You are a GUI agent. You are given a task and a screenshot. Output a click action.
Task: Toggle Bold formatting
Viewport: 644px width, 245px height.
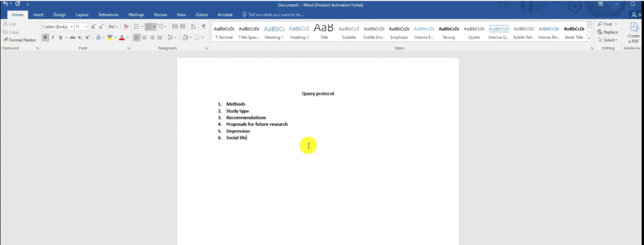(45, 37)
